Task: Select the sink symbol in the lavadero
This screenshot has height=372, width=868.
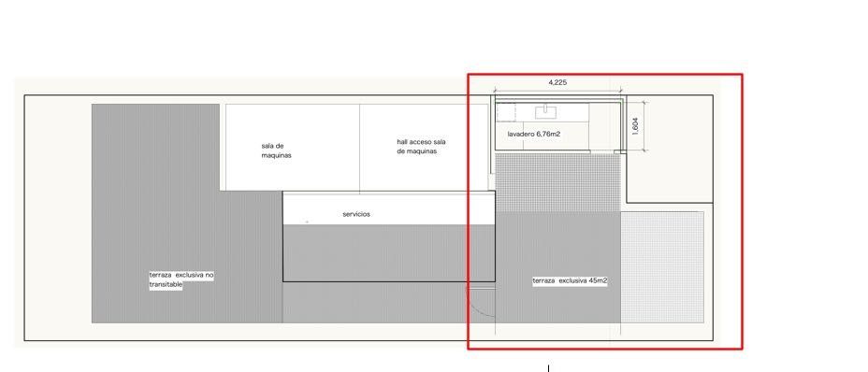Action: (545, 112)
